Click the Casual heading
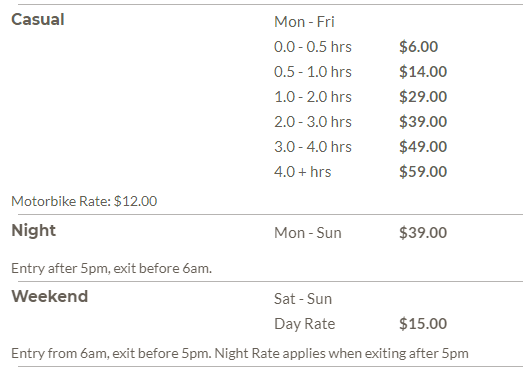 click(x=38, y=19)
